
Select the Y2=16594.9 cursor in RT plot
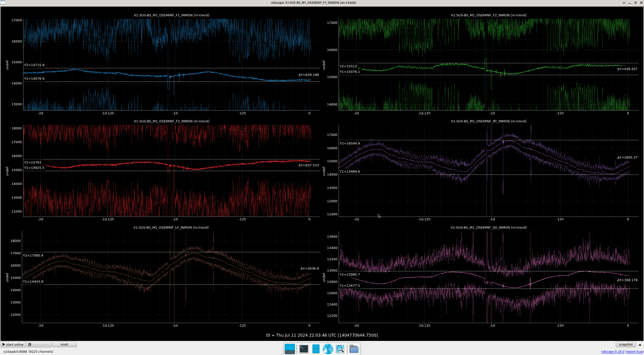pyautogui.click(x=350, y=143)
